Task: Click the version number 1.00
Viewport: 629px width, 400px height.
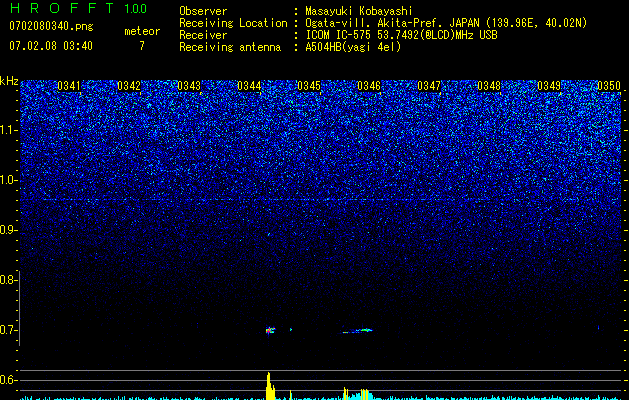Action: click(x=135, y=8)
